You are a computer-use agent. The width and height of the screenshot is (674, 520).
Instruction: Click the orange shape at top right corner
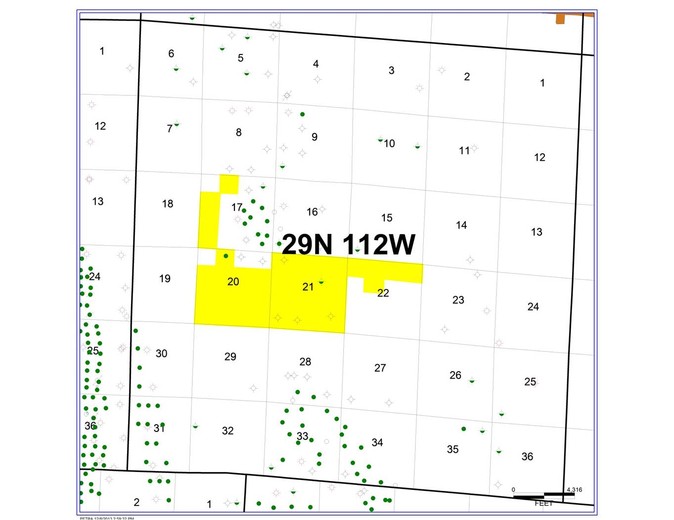point(560,18)
